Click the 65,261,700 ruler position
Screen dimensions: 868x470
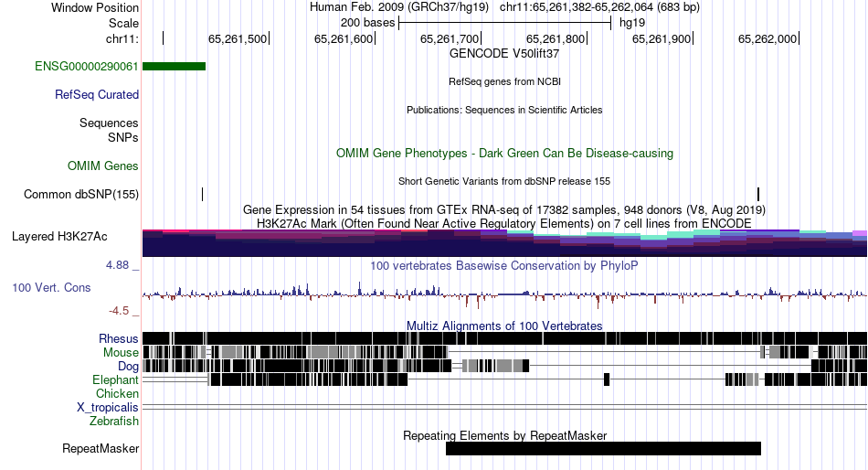(450, 38)
